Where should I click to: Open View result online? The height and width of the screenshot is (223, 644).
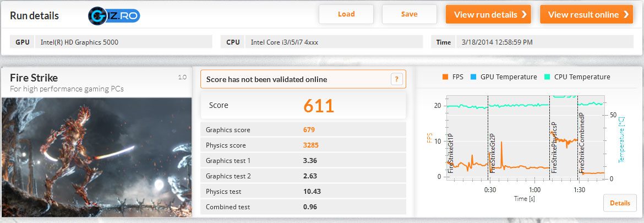[586, 14]
